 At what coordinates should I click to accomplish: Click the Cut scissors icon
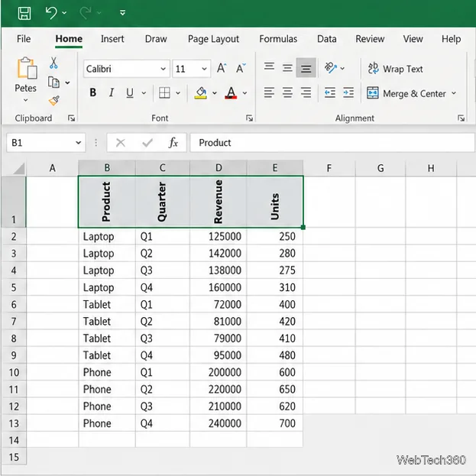53,63
